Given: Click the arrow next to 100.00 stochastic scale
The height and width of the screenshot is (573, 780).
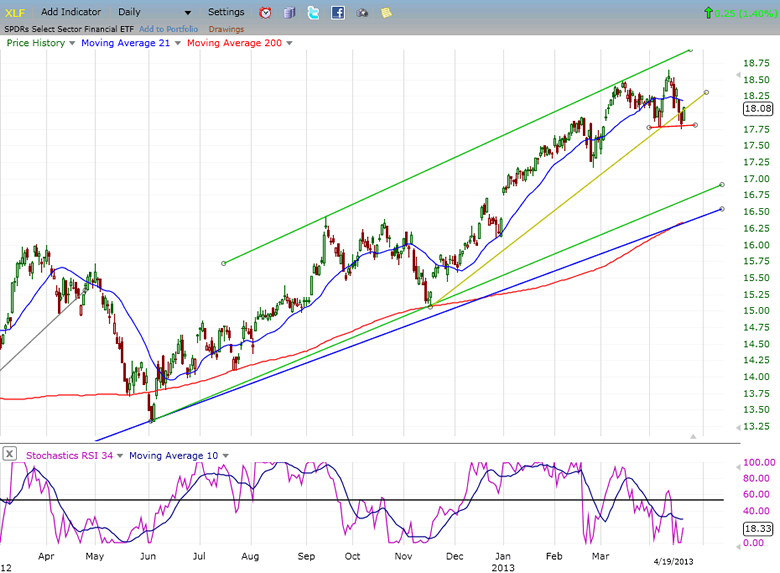Looking at the screenshot, I should pyautogui.click(x=738, y=467).
